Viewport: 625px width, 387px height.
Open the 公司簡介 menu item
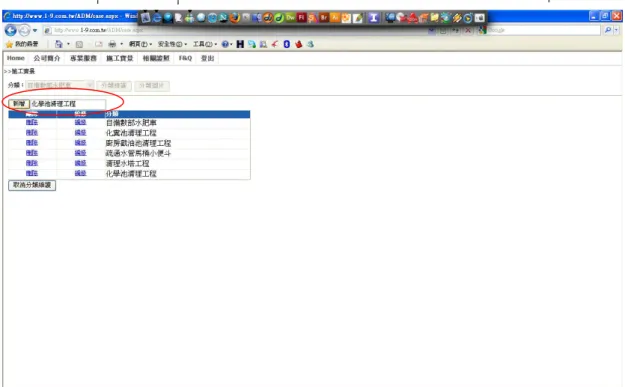[x=47, y=58]
